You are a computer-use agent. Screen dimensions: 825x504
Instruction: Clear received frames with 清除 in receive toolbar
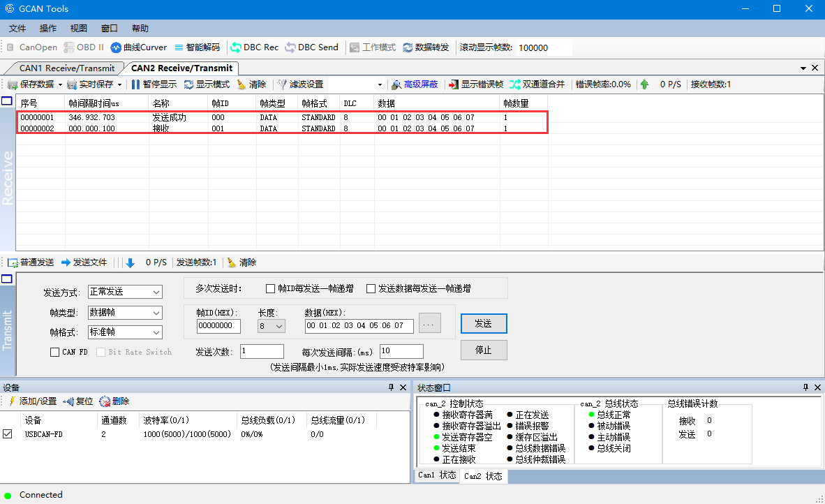tap(251, 84)
